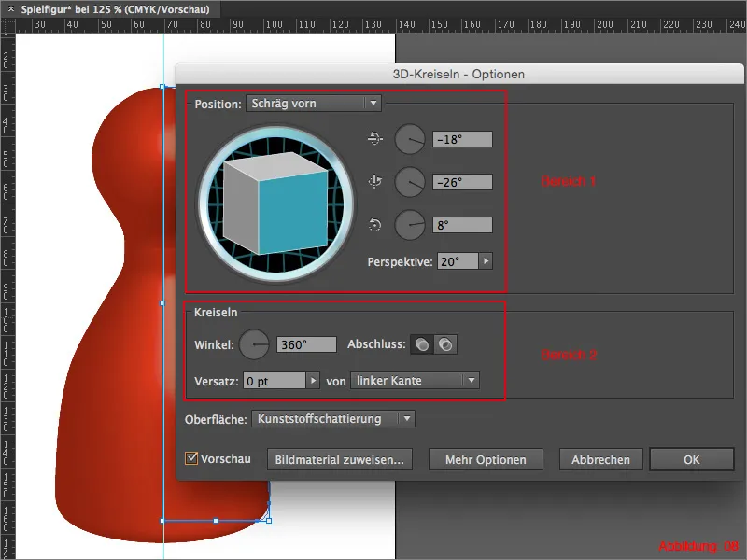Click the -26° rotation input field
This screenshot has width=747, height=560.
click(x=462, y=182)
